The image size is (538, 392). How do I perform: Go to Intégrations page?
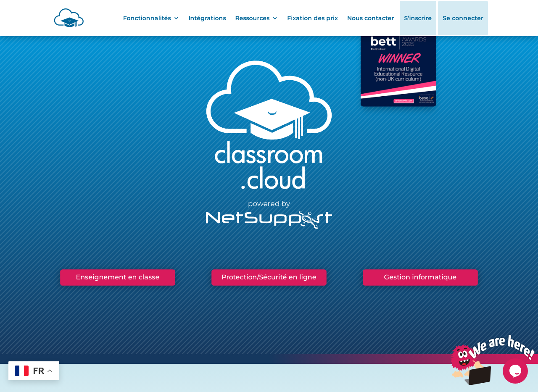pyautogui.click(x=207, y=18)
